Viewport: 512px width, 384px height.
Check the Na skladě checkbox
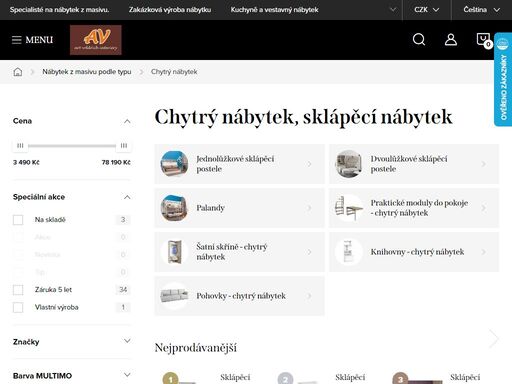18,220
